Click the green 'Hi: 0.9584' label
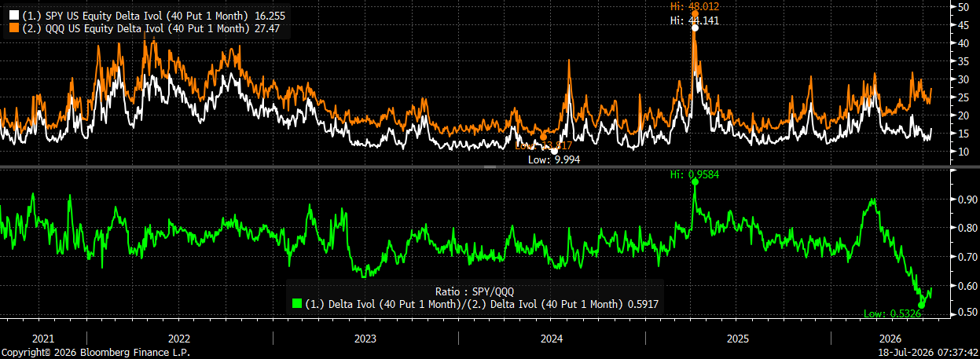The image size is (980, 359). pyautogui.click(x=694, y=176)
